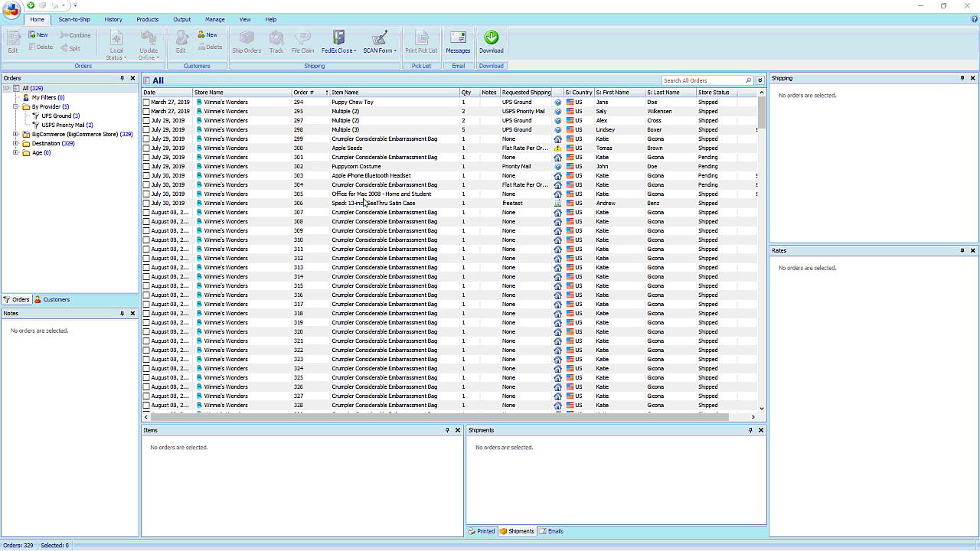Viewport: 980px width, 551px height.
Task: Open the Scan-to-Ship ribbon tab
Action: point(74,19)
